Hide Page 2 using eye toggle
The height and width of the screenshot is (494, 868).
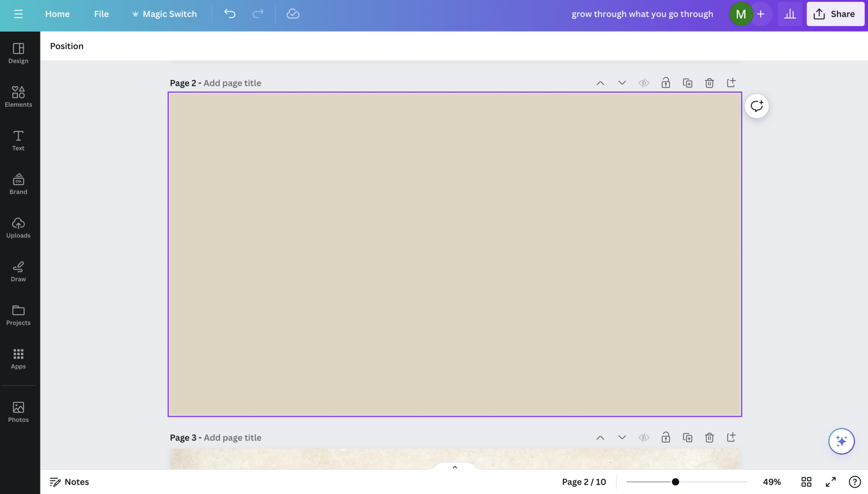coord(643,83)
